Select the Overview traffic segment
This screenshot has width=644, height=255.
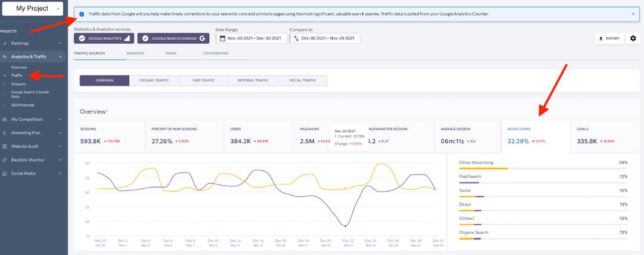pos(105,80)
